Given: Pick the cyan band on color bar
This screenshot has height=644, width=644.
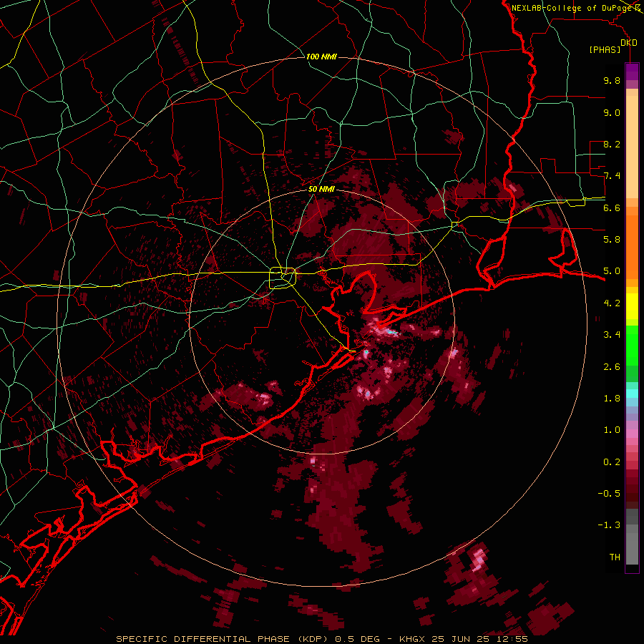Looking at the screenshot, I should 632,394.
